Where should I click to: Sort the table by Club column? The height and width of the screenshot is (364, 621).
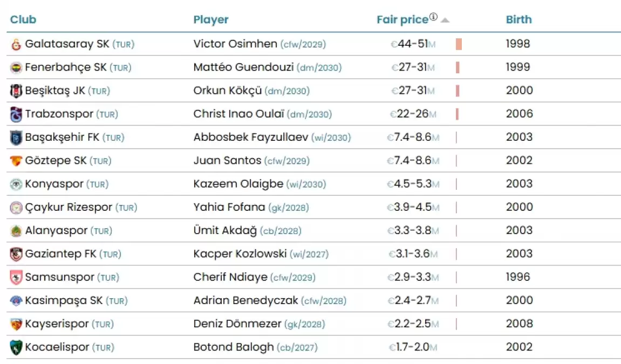(23, 20)
